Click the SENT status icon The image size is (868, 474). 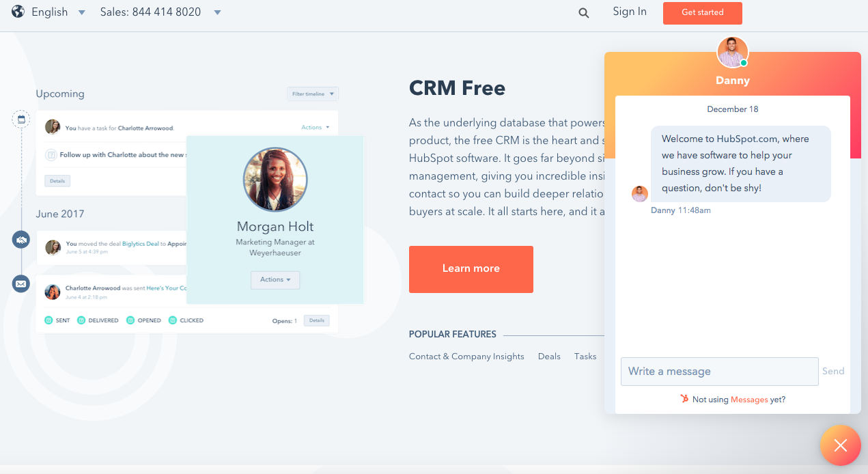[48, 320]
